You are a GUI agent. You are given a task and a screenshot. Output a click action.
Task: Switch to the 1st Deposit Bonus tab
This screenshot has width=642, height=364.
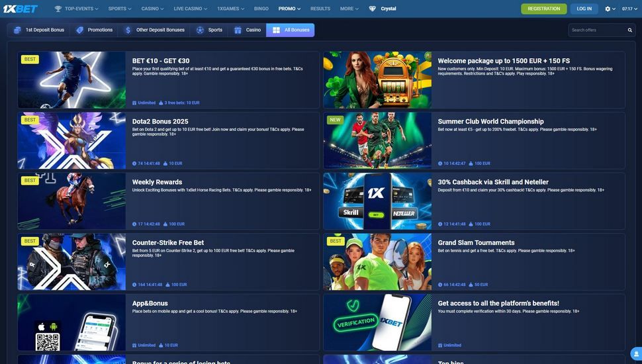pyautogui.click(x=38, y=30)
